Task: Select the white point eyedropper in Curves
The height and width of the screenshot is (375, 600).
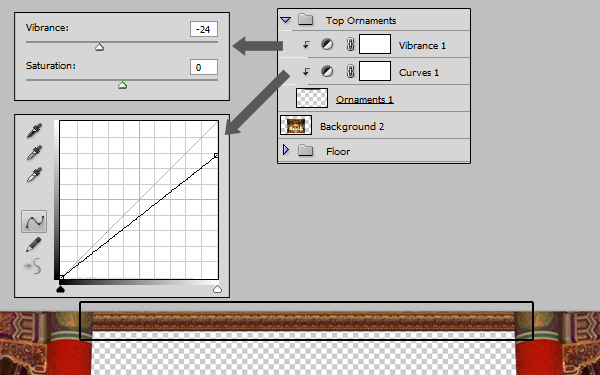Action: click(x=34, y=174)
